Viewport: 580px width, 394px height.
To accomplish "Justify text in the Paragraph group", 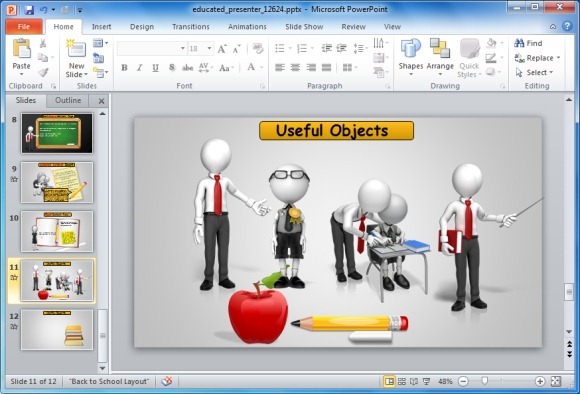I will pyautogui.click(x=327, y=67).
